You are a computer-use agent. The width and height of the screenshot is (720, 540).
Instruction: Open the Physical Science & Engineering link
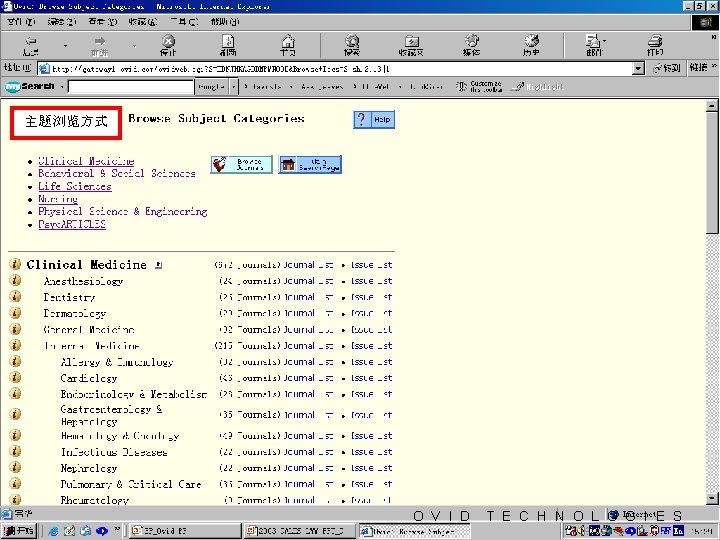pyautogui.click(x=123, y=211)
